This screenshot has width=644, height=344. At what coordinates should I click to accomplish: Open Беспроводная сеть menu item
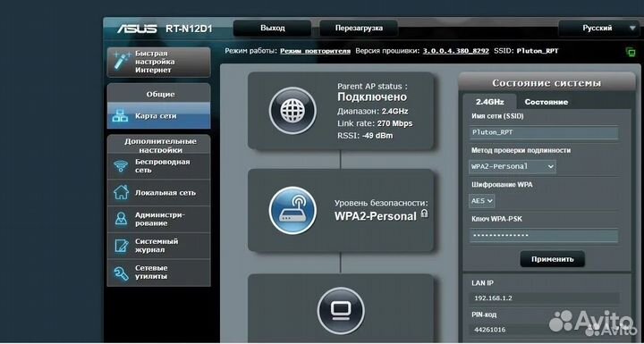[158, 166]
